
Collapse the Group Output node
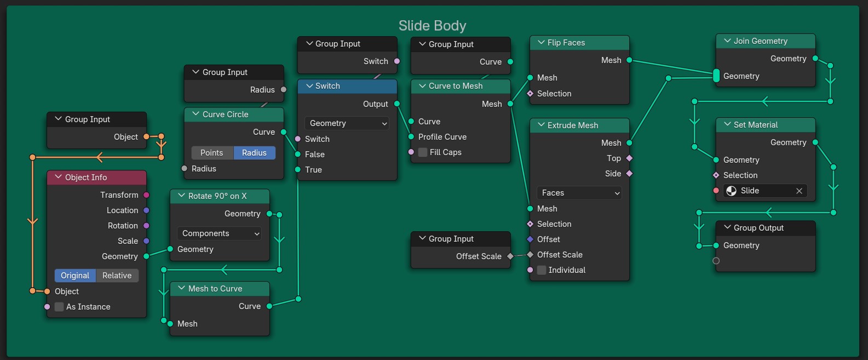coord(727,227)
